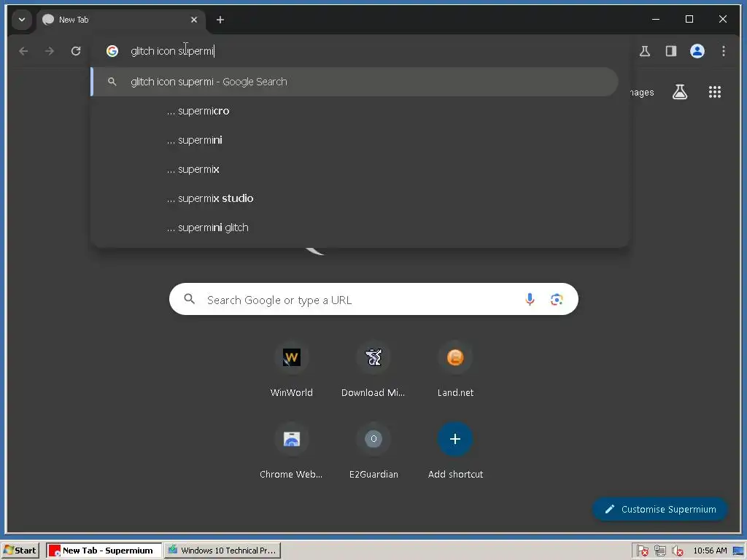Click the 10:56 AM clock
Image resolution: width=747 pixels, height=560 pixels.
pyautogui.click(x=710, y=551)
